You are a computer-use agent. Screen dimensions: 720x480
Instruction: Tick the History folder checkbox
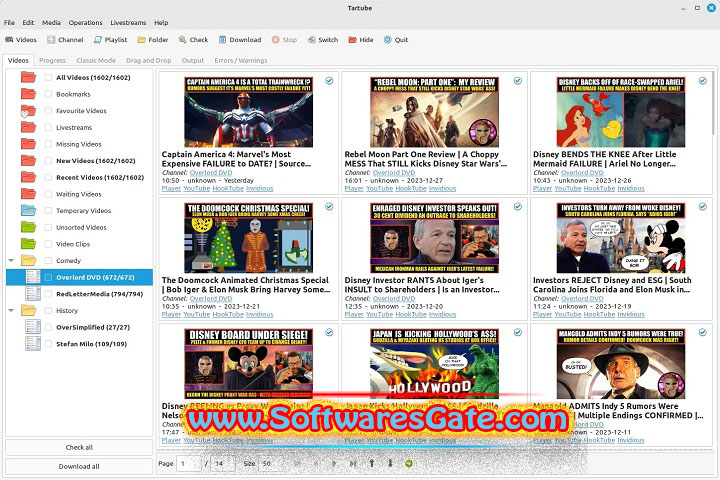(x=48, y=311)
